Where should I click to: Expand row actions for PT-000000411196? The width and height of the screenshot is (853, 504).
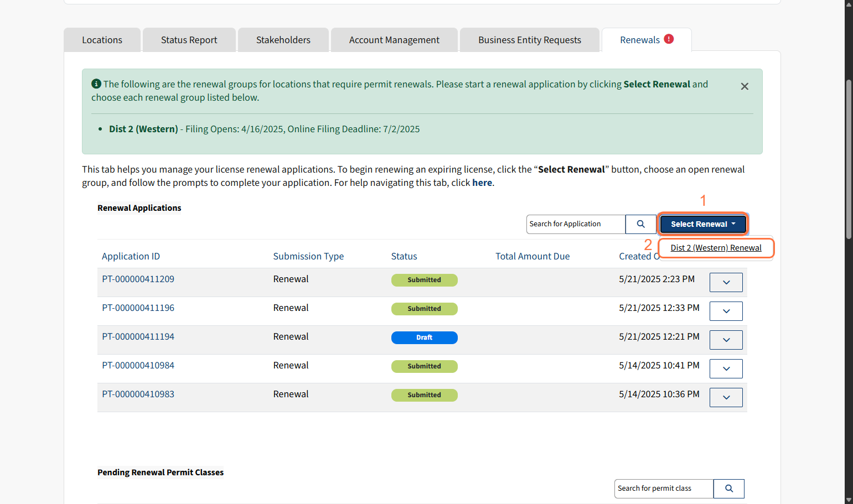[726, 311]
